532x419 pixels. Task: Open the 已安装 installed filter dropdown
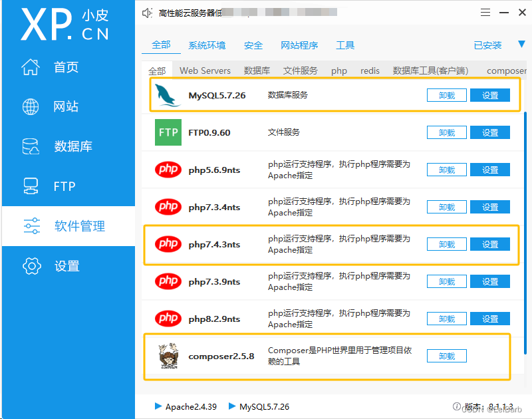[x=487, y=45]
